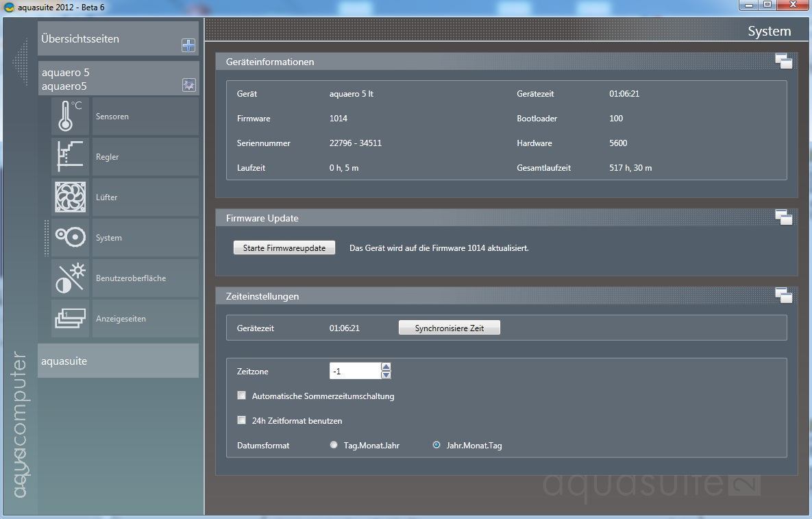Maximize the aquasuite window
Viewport: 812px width, 519px height.
pyautogui.click(x=767, y=5)
